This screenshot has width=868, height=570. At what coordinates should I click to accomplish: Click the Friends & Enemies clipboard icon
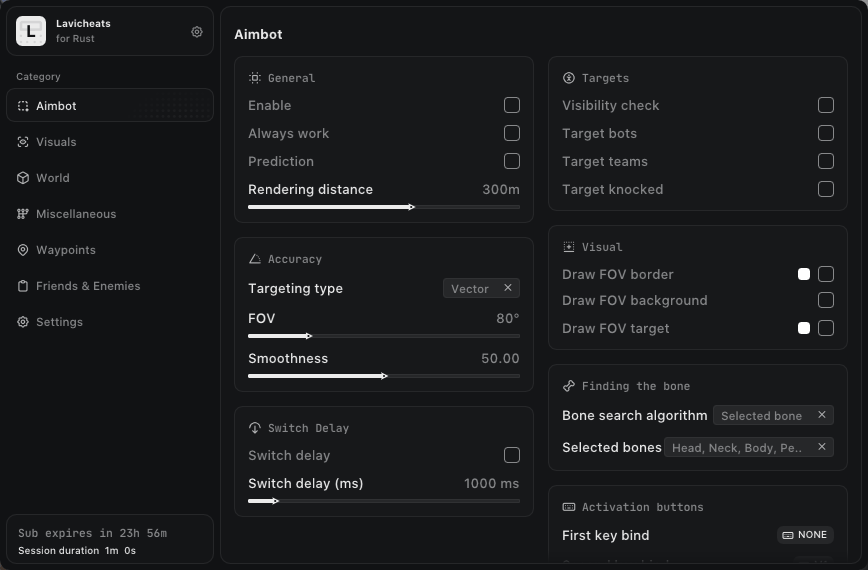(23, 286)
